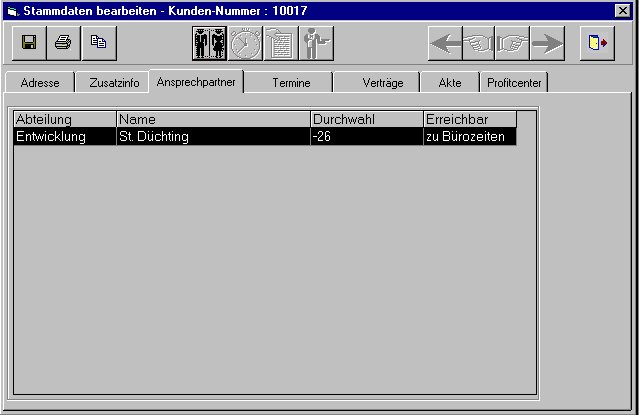Select the St. Düchting row entry
Viewport: 639px width, 415px height.
[x=212, y=136]
